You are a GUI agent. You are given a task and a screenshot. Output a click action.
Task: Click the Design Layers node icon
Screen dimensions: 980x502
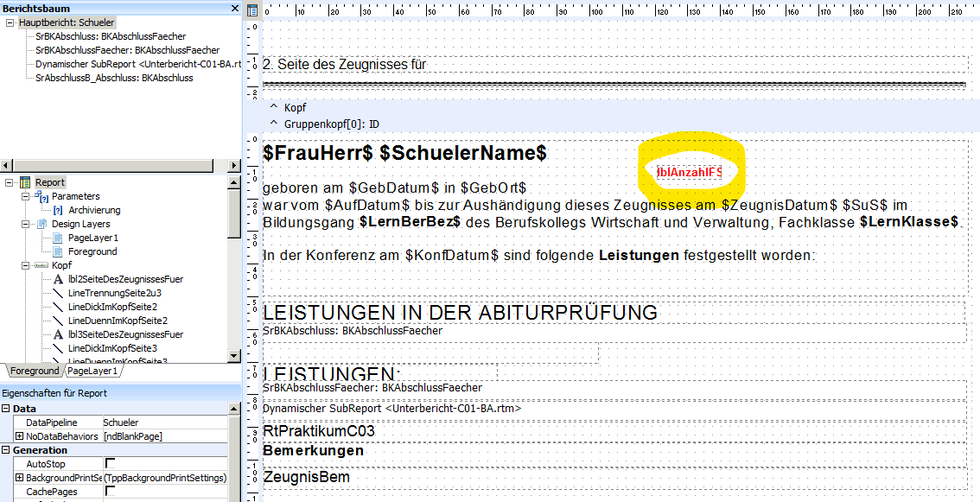(42, 224)
